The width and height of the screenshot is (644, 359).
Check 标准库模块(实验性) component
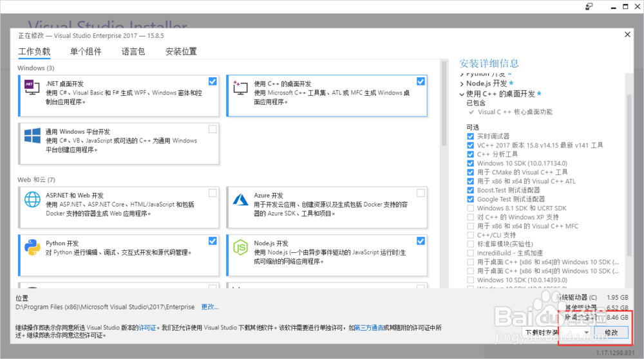pos(470,244)
